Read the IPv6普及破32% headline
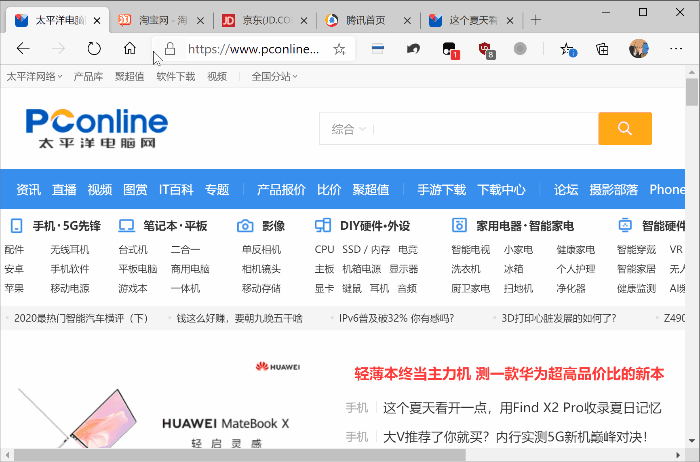The image size is (700, 462). [396, 318]
